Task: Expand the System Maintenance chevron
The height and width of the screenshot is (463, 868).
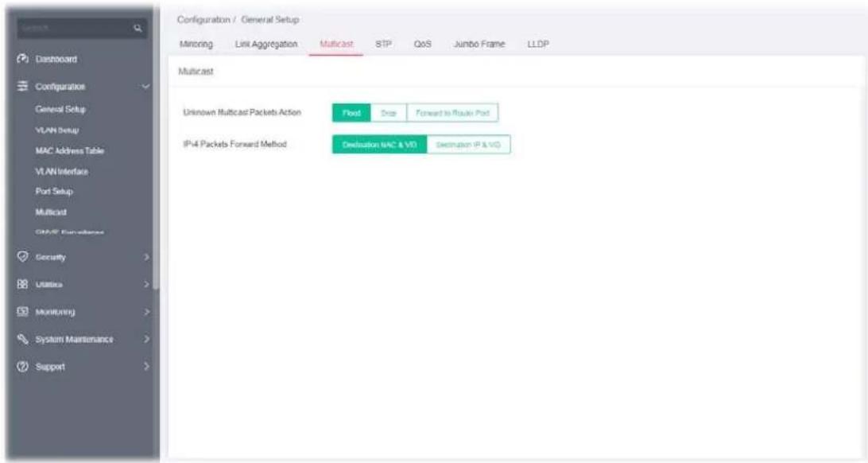Action: (x=147, y=339)
